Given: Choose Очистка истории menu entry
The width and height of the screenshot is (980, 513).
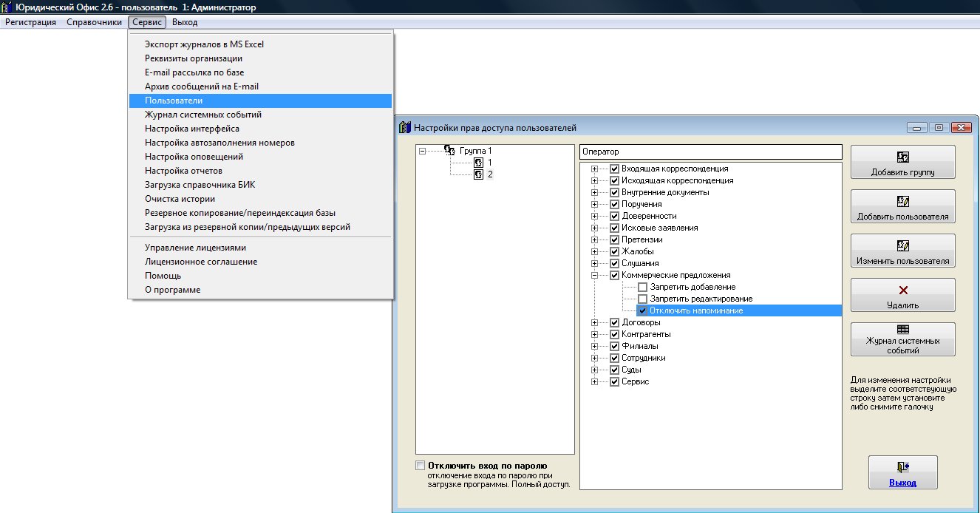Looking at the screenshot, I should coord(260,199).
